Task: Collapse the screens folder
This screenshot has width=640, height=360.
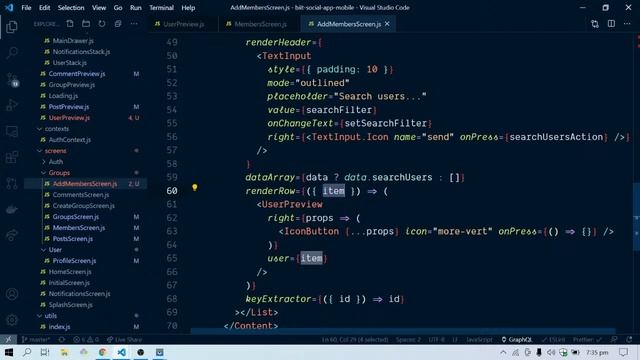Action: point(56,151)
